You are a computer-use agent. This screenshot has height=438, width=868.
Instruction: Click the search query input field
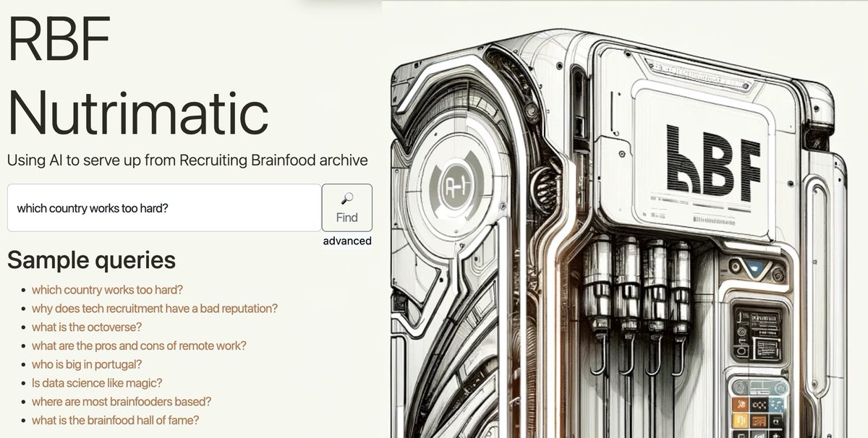(x=164, y=208)
